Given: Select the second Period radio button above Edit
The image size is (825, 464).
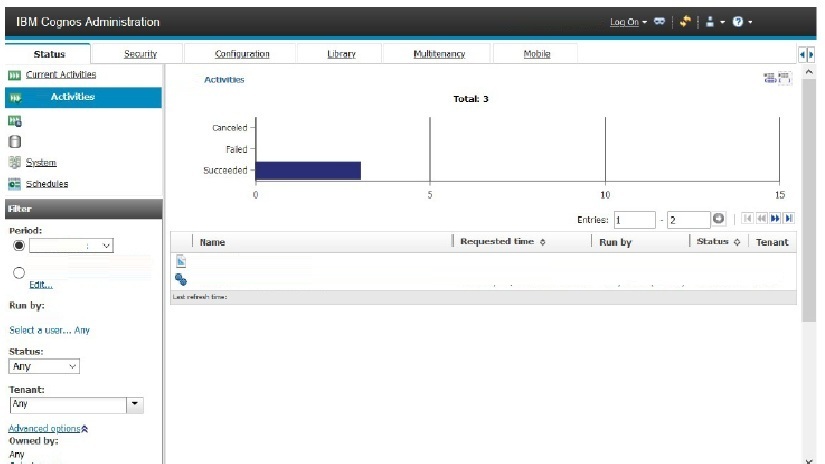Looking at the screenshot, I should (x=18, y=272).
